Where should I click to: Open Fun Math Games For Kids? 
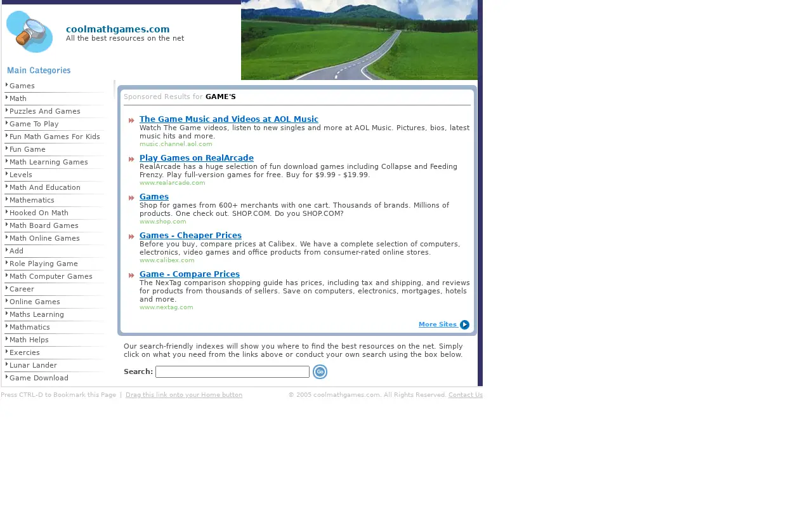pos(55,137)
